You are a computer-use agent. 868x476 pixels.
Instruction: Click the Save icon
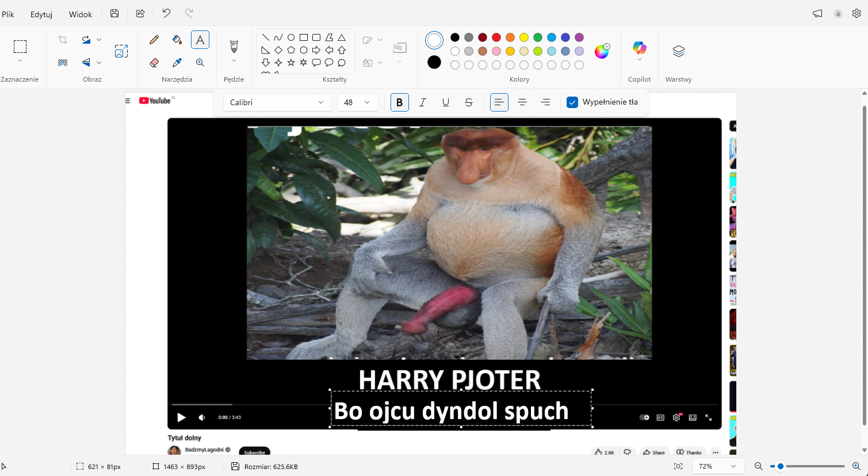pos(114,13)
